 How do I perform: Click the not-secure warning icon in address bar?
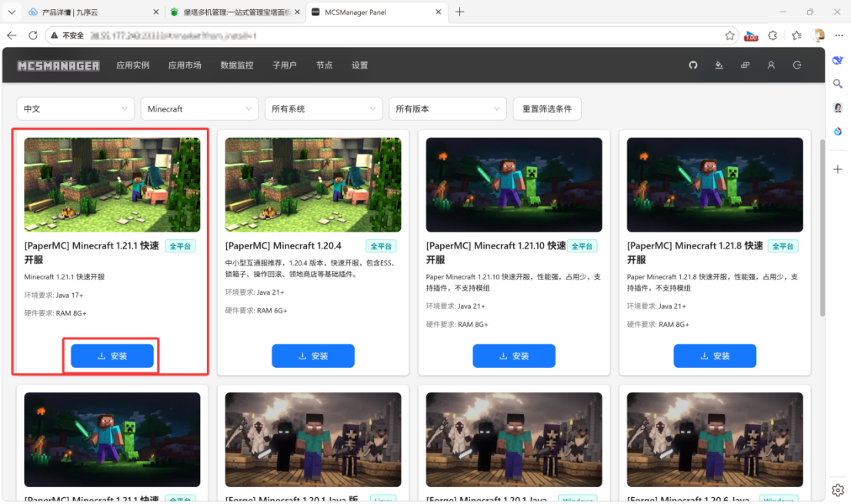pos(55,35)
